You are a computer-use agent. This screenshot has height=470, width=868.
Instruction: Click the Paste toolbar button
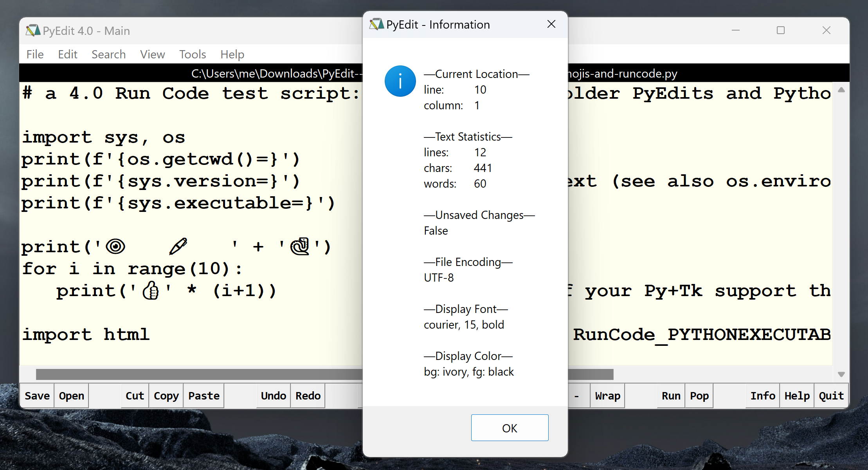(204, 396)
